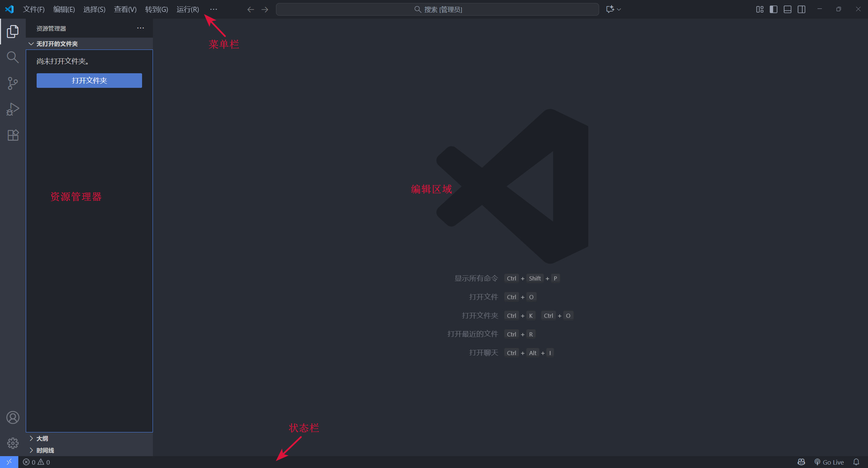Open the 文件(F) menu
Image resolution: width=868 pixels, height=468 pixels.
pos(34,9)
